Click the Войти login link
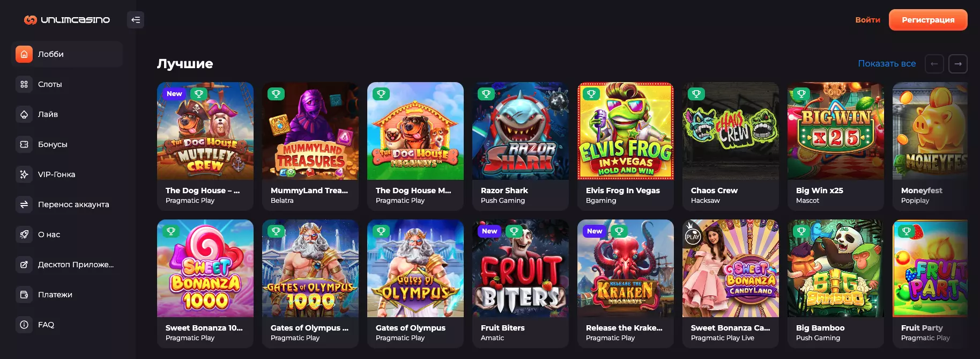Viewport: 980px width, 359px height. coord(867,20)
